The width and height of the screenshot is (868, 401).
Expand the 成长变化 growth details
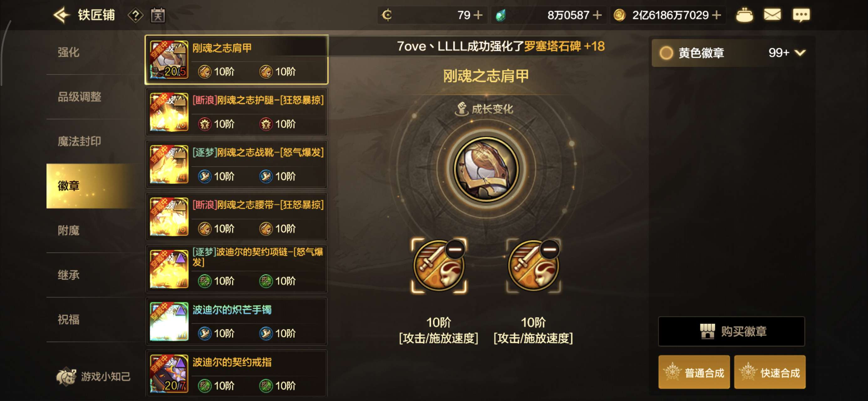(484, 109)
